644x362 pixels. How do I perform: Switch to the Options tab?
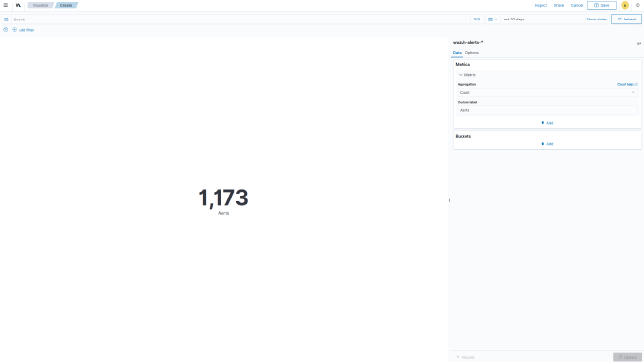(x=472, y=53)
